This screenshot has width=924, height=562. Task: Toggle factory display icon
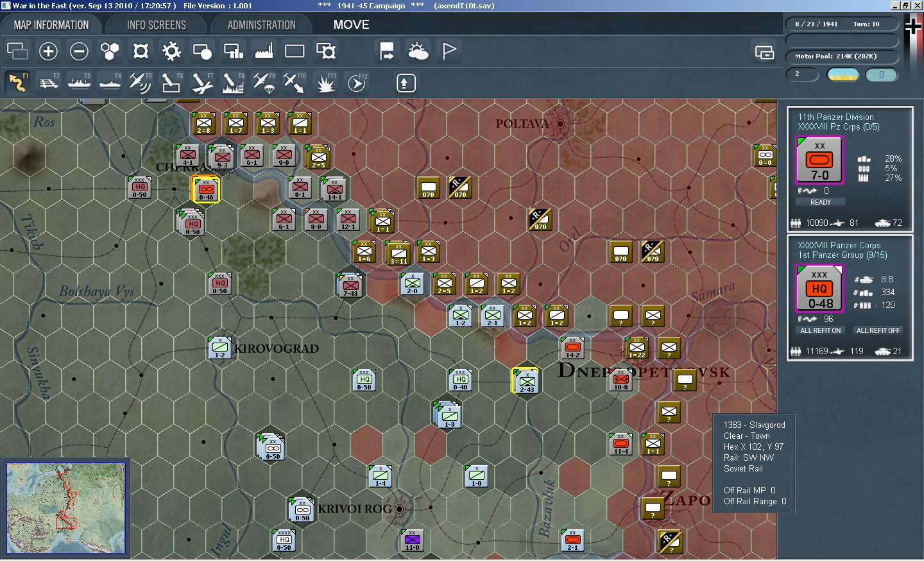coord(264,51)
